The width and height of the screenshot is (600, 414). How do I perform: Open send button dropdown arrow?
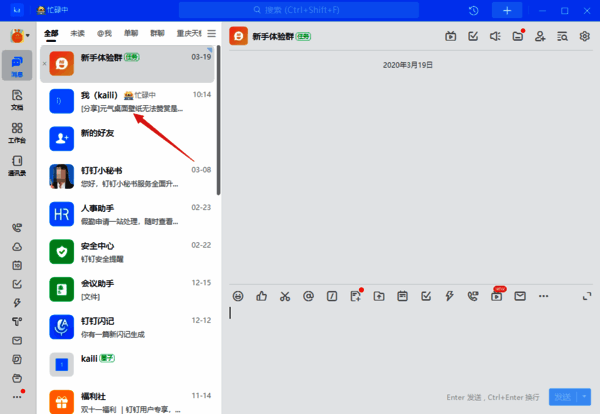coord(584,397)
